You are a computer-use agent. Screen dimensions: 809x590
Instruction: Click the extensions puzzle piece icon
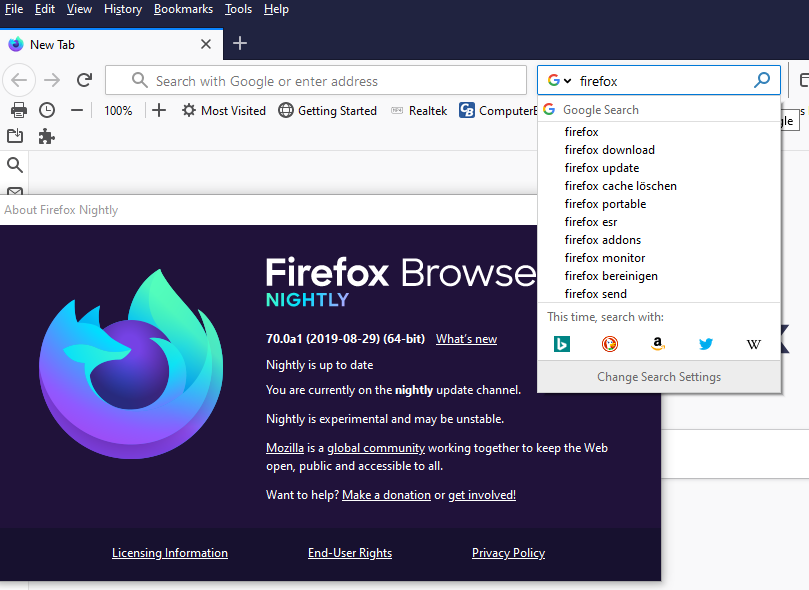pos(46,136)
